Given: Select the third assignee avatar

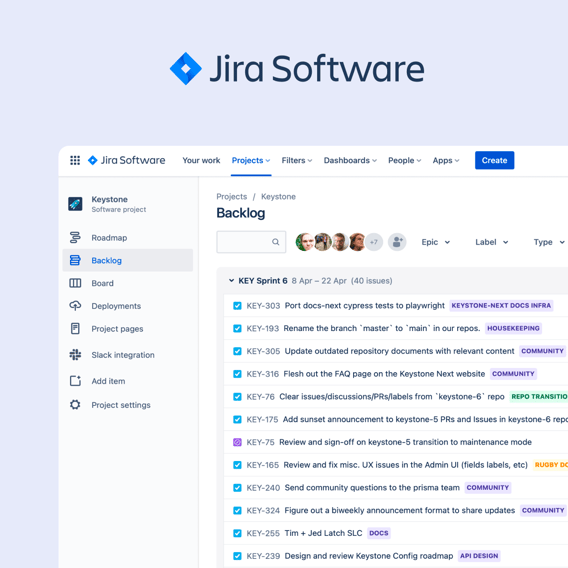Looking at the screenshot, I should click(x=340, y=242).
